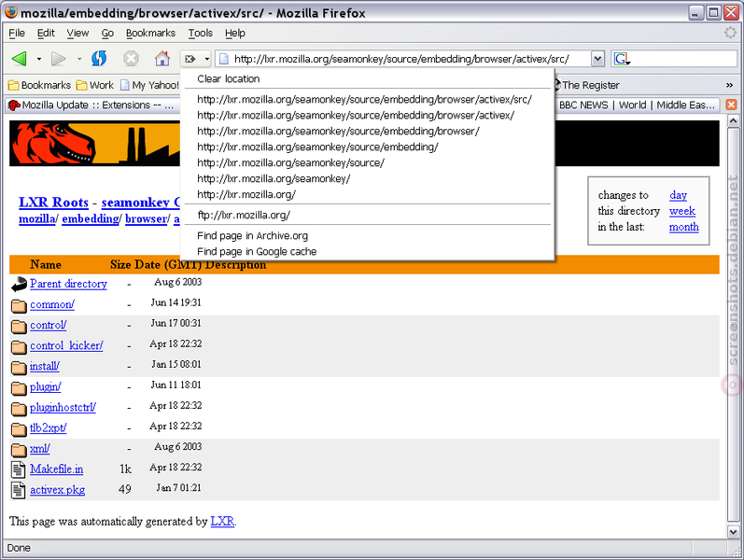Click the Forward arrow button
This screenshot has height=560, width=744.
click(59, 59)
